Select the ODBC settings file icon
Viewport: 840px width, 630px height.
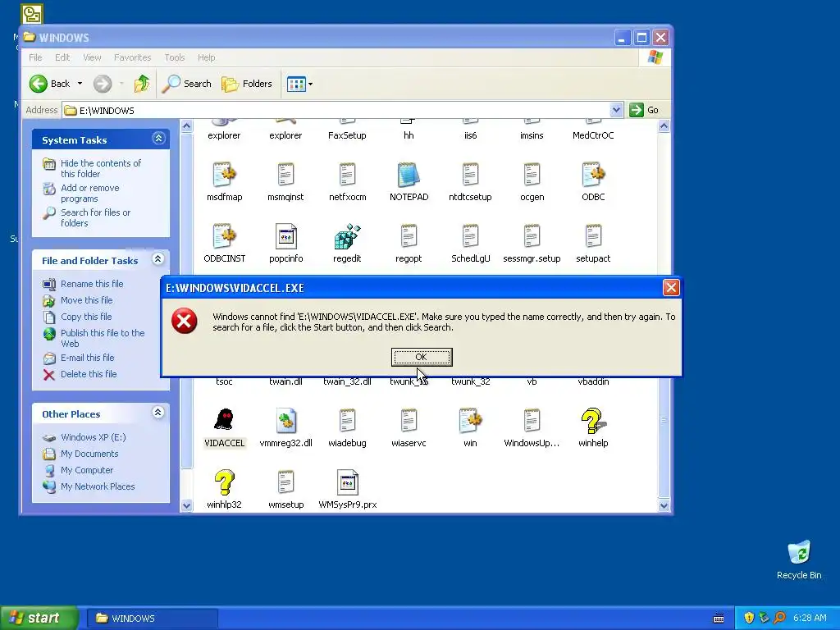pos(593,175)
